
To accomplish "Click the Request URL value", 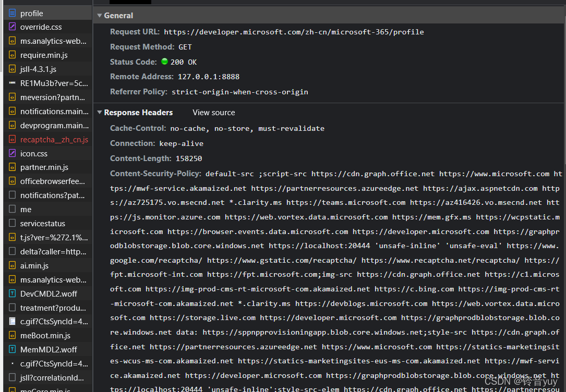I will point(294,32).
